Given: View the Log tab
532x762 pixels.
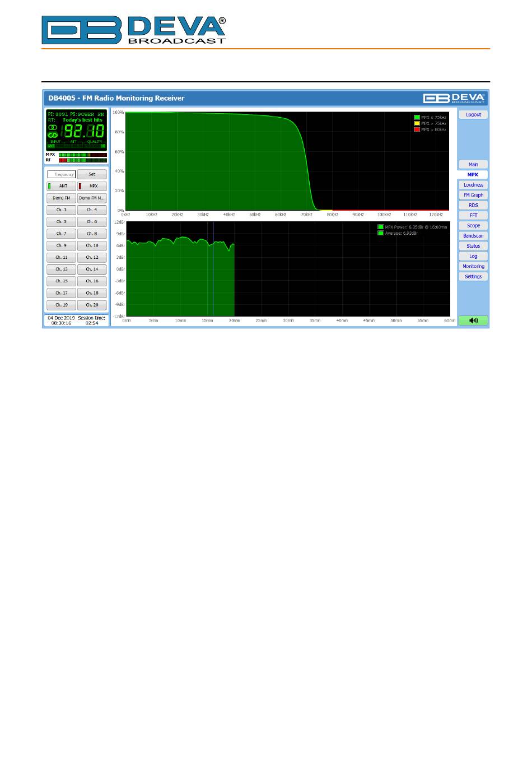Looking at the screenshot, I should click(x=473, y=256).
